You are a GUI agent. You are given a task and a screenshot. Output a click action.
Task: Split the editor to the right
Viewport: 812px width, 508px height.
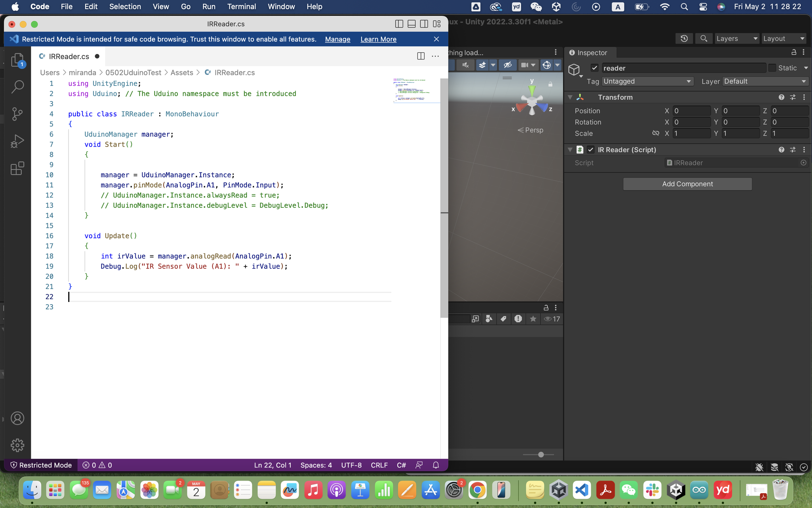click(x=421, y=56)
